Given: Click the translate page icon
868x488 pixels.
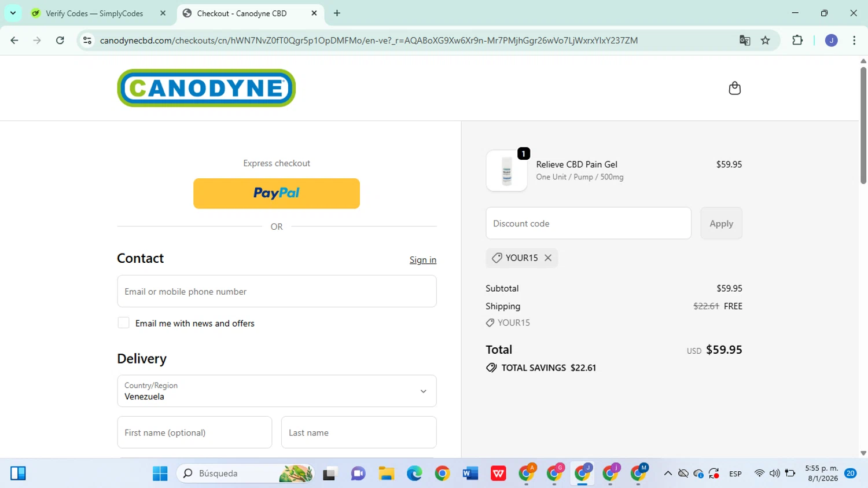Looking at the screenshot, I should (745, 41).
